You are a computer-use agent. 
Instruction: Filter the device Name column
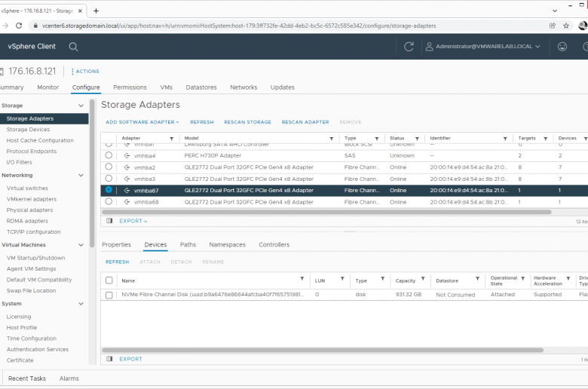tap(302, 278)
